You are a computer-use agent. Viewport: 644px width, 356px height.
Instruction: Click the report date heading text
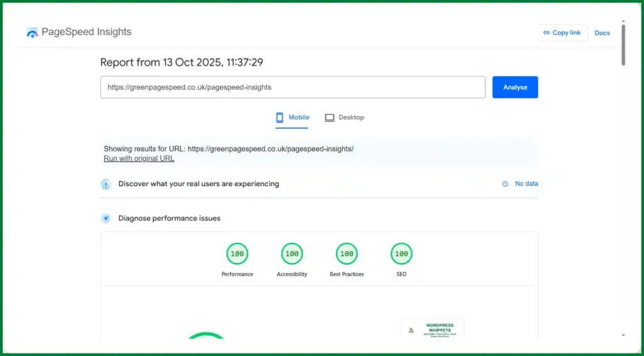(182, 62)
